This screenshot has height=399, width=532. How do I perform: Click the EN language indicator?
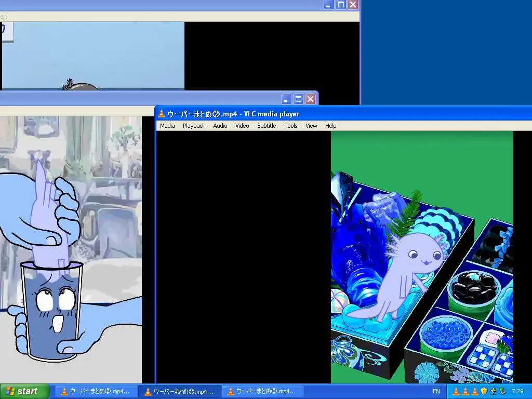(x=436, y=391)
